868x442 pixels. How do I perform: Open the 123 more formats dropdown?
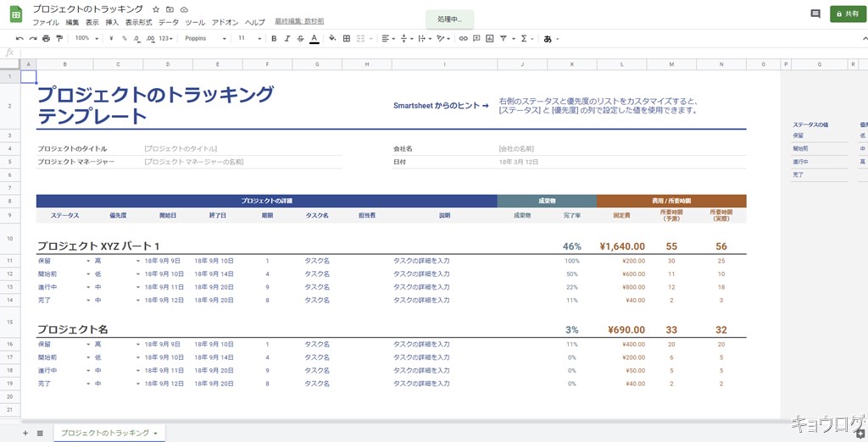click(165, 39)
